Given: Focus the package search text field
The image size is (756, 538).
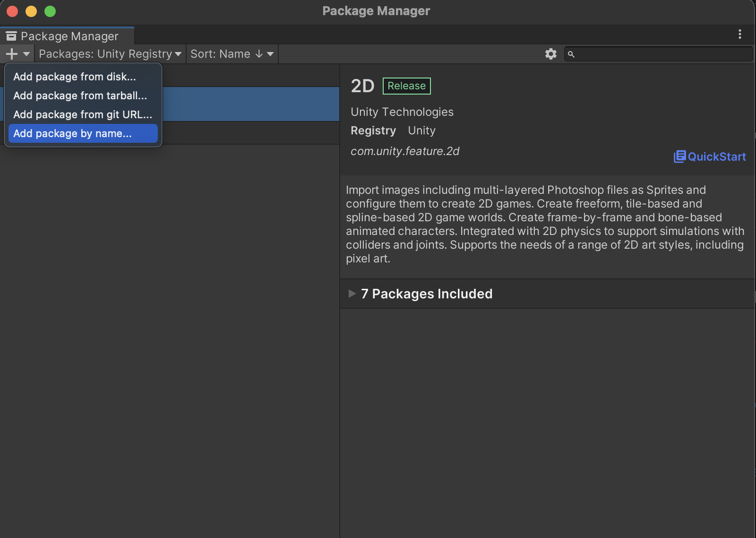Looking at the screenshot, I should click(x=661, y=54).
